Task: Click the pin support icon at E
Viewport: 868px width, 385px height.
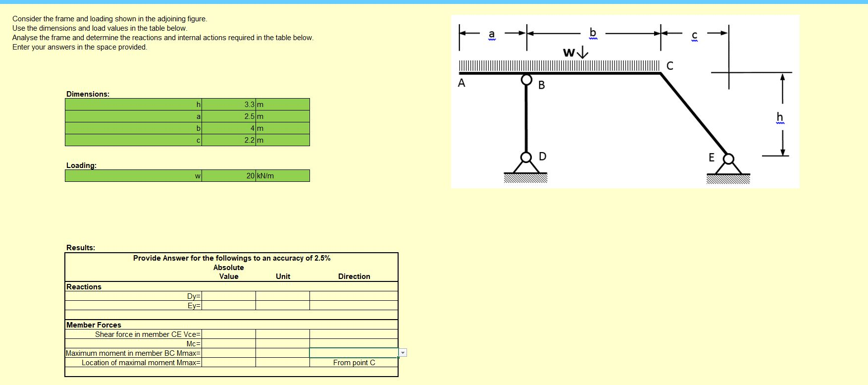Action: point(728,167)
